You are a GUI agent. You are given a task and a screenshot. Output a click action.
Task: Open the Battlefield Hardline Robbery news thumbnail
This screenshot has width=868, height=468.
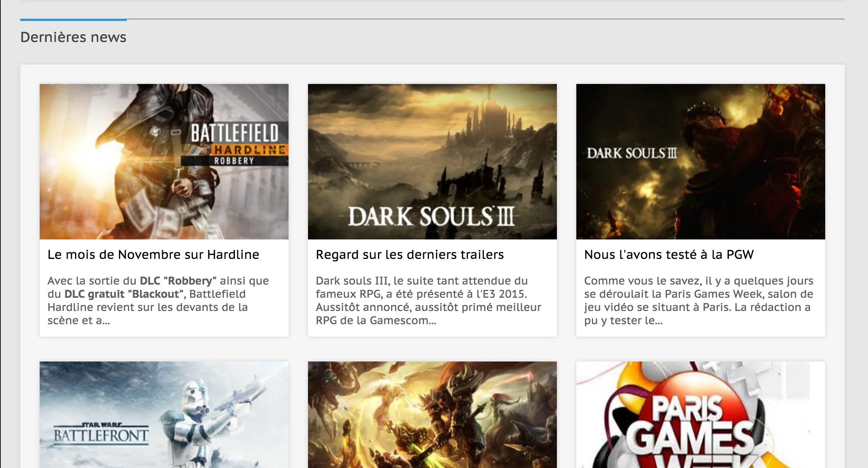click(x=164, y=161)
